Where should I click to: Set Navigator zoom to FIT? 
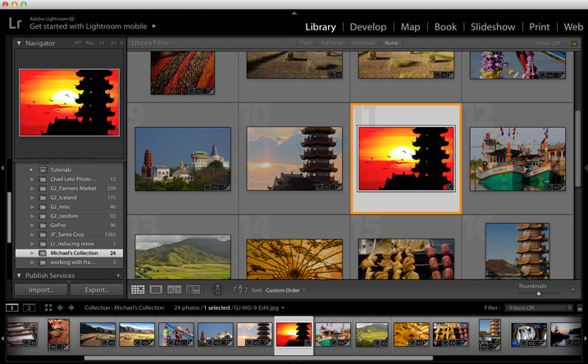[78, 43]
